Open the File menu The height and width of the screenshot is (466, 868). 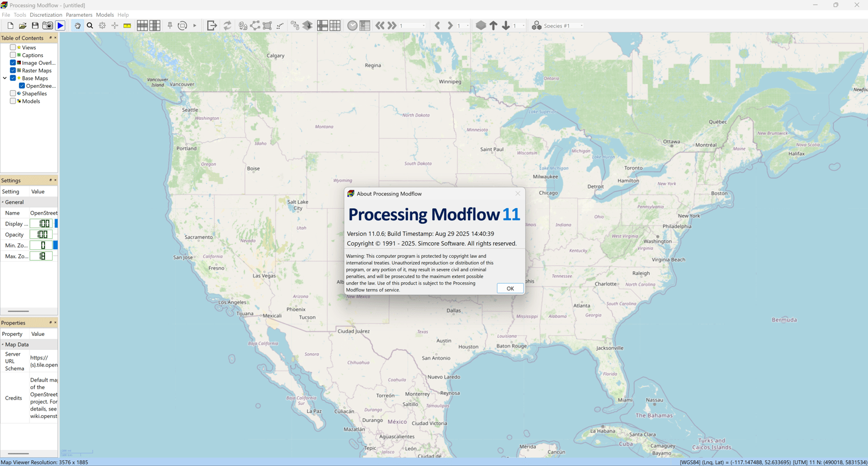pyautogui.click(x=6, y=14)
